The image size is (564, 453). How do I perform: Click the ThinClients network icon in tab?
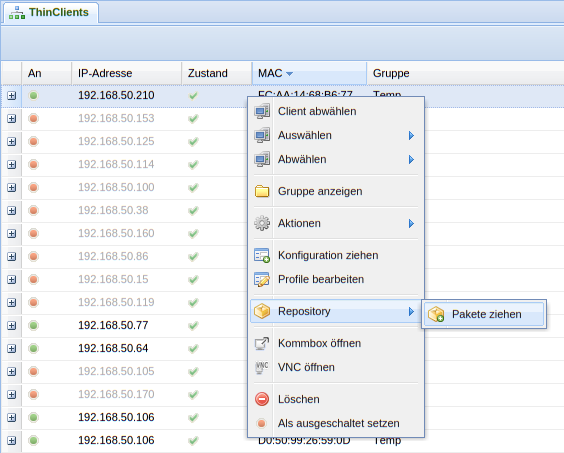coord(17,13)
